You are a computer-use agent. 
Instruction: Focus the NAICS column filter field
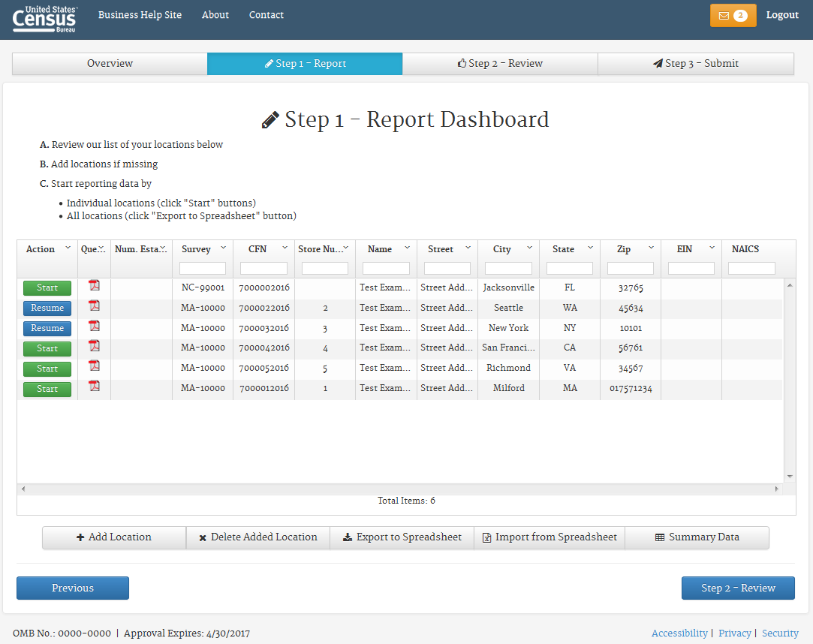pos(751,268)
